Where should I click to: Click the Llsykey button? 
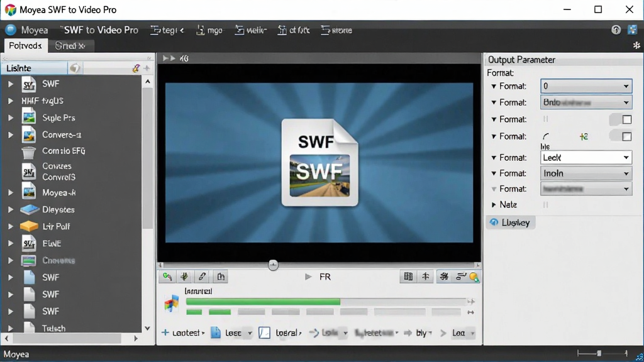(511, 222)
